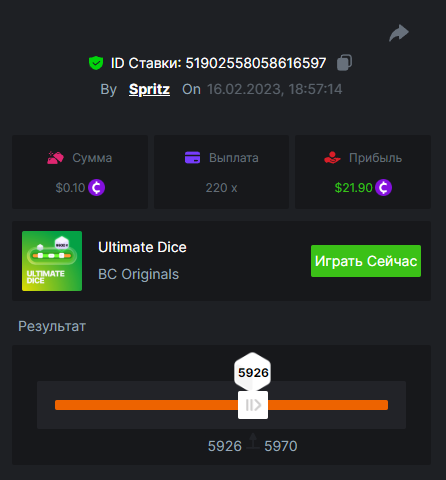Click the 5926 hexagon result marker
Image resolution: width=446 pixels, height=480 pixels.
(253, 372)
